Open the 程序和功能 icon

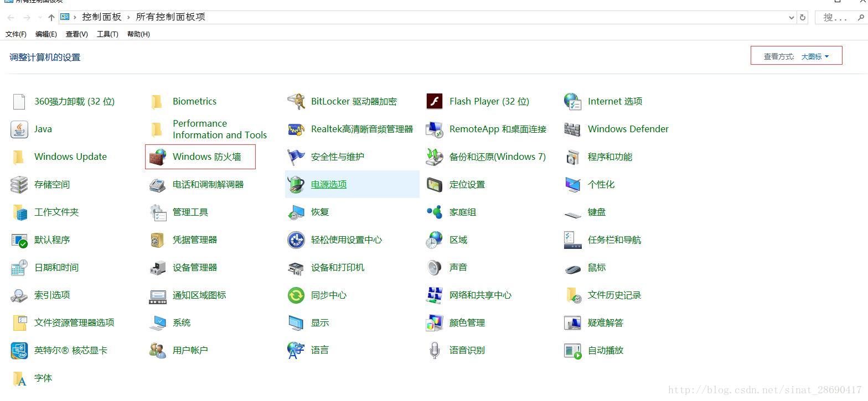coord(572,157)
